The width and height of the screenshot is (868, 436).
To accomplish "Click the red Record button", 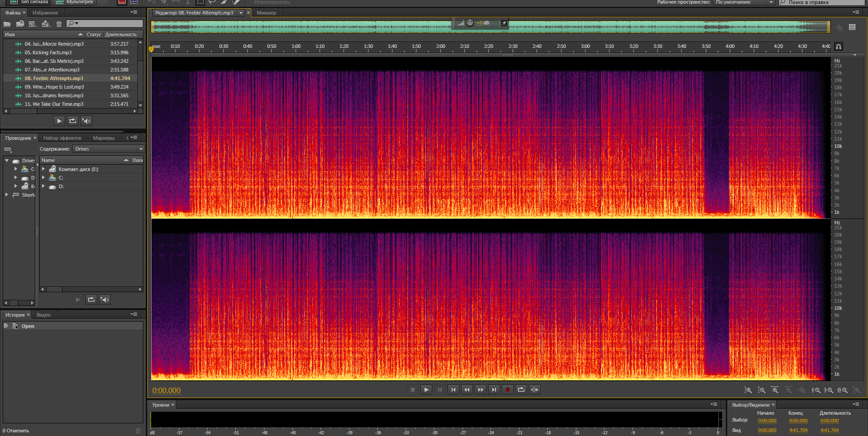I will click(507, 389).
